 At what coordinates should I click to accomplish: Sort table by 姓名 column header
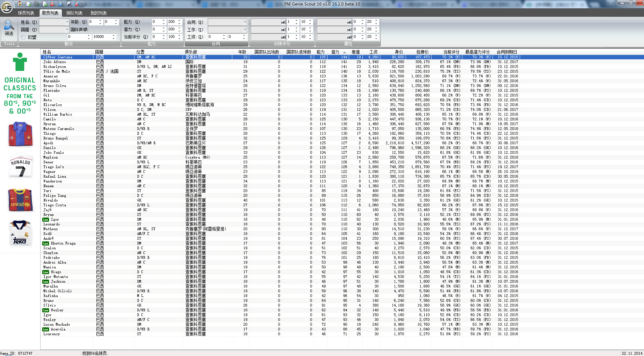click(x=67, y=52)
